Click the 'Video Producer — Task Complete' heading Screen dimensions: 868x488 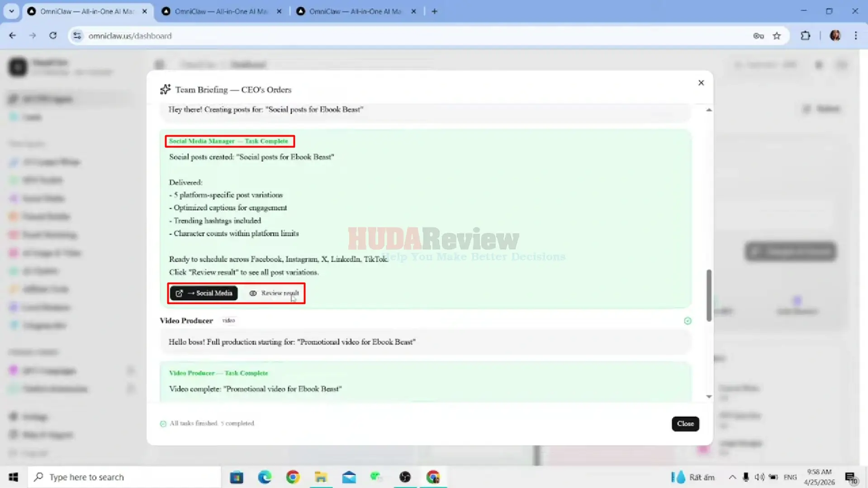[218, 373]
